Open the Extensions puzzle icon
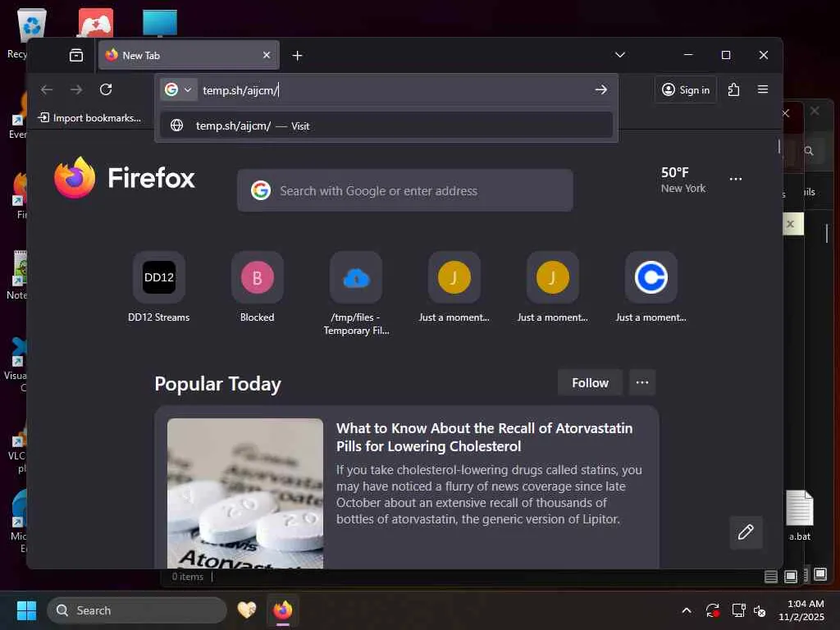Viewport: 840px width, 630px height. tap(734, 89)
